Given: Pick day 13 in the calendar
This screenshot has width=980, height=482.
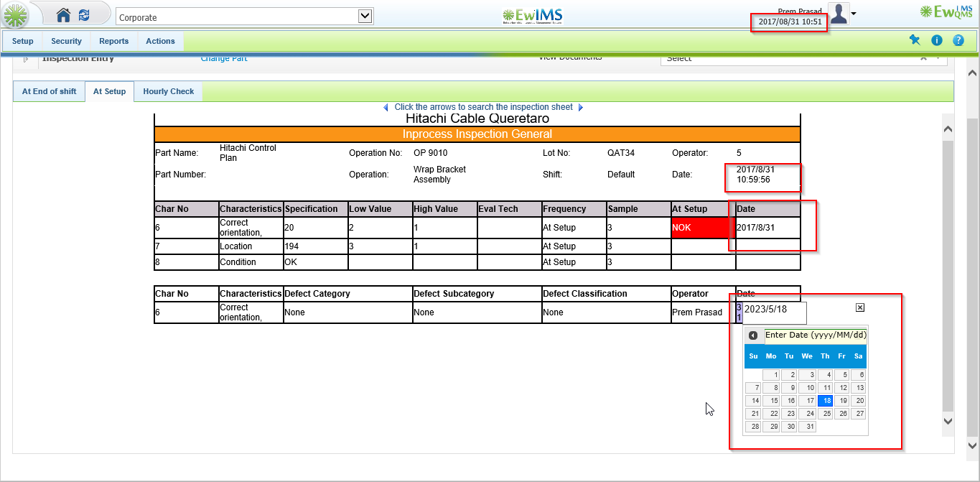Looking at the screenshot, I should 858,388.
